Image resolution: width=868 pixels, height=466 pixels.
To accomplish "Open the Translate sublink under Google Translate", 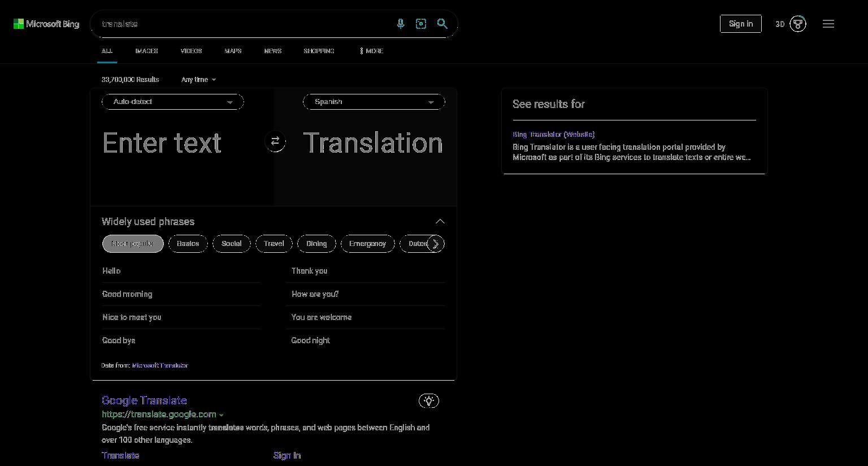I will tap(120, 455).
